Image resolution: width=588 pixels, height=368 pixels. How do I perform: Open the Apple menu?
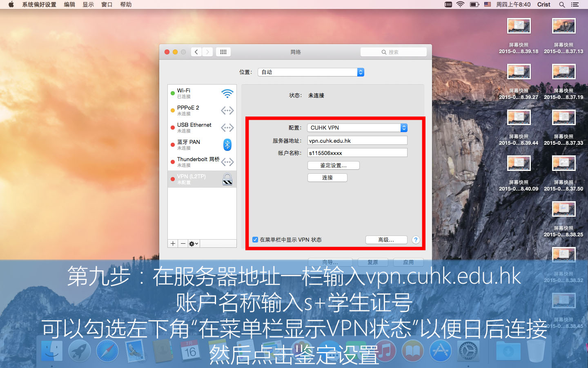(11, 4)
